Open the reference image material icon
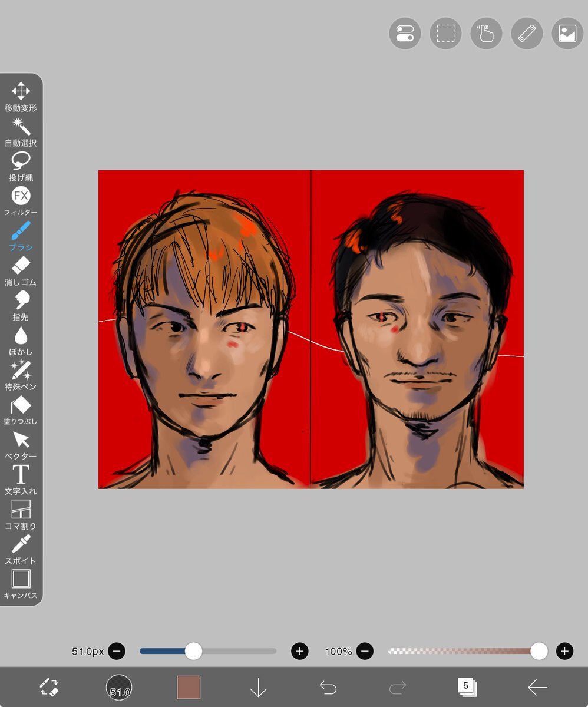This screenshot has height=707, width=588. [567, 34]
